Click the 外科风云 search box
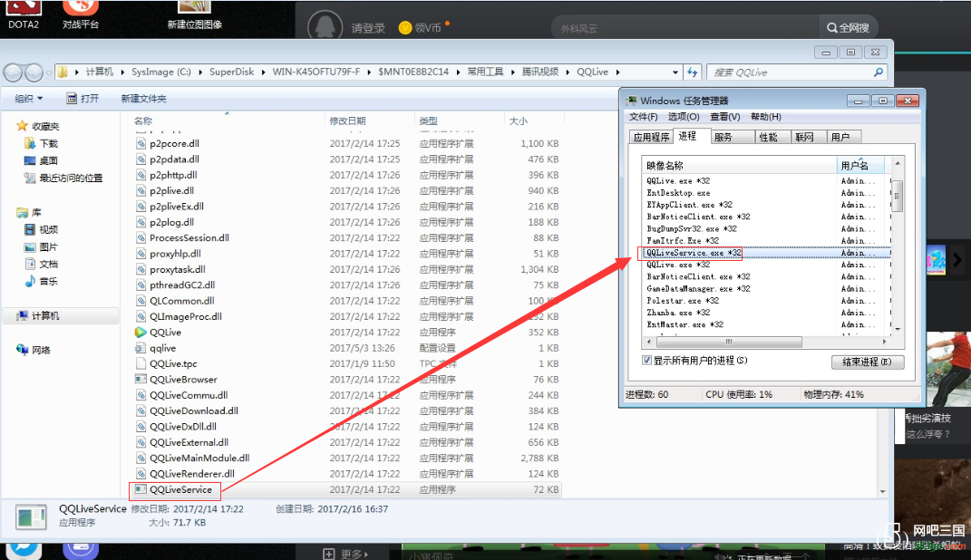The height and width of the screenshot is (560, 971). coord(685,28)
